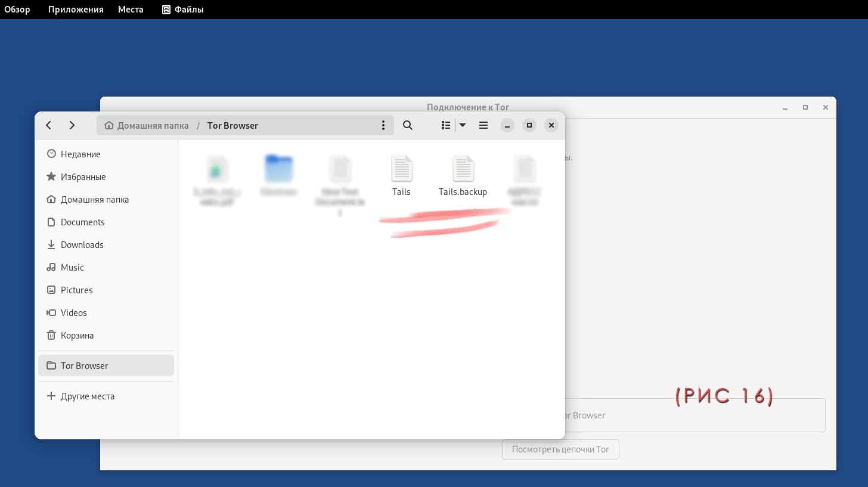
Task: Toggle the list view icon
Action: click(445, 125)
